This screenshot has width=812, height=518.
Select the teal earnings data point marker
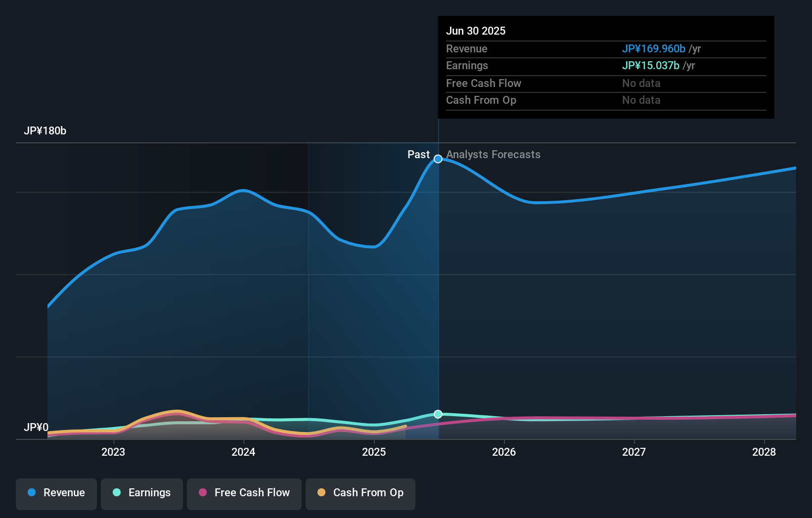(x=438, y=414)
